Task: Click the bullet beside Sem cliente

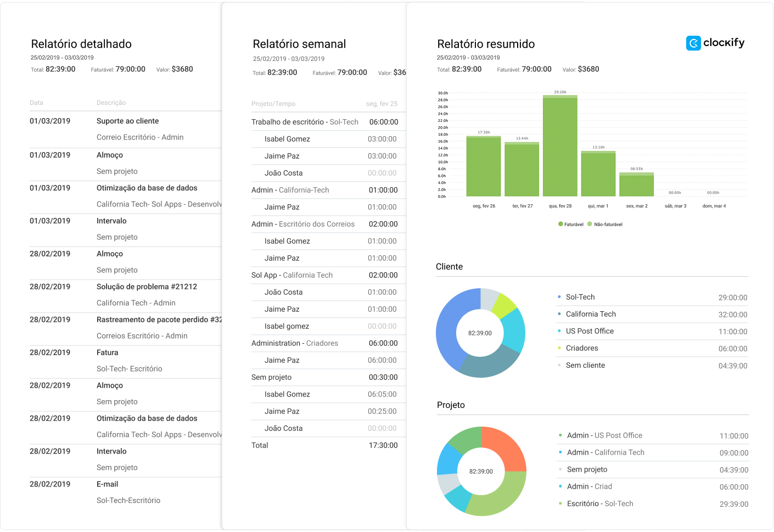Action: (559, 365)
